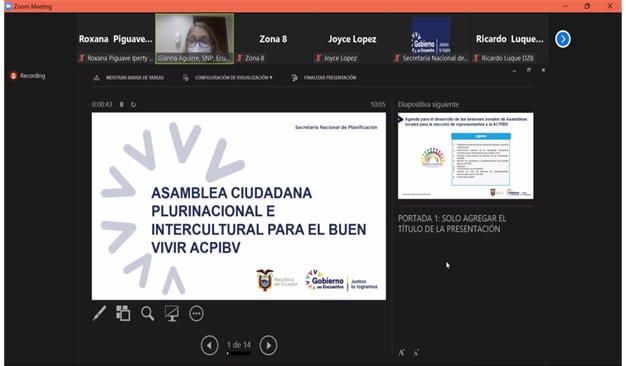The image size is (626, 366).
Task: Click the slide progress bar under 1 de 14
Action: tap(239, 353)
